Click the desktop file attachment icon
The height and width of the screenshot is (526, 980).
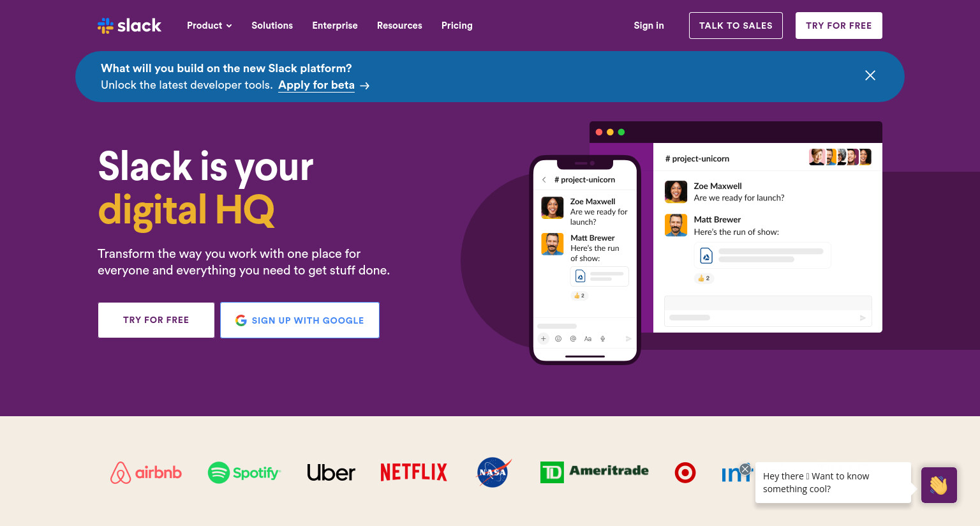[x=706, y=255]
